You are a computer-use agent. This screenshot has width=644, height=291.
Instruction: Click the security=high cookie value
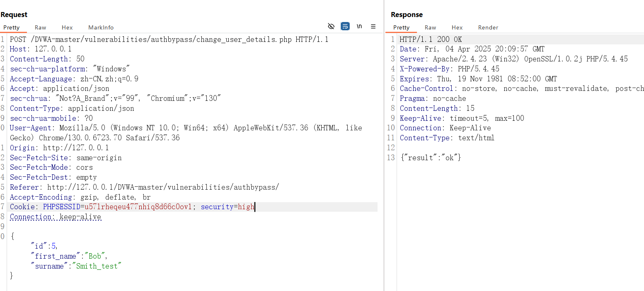tap(246, 207)
